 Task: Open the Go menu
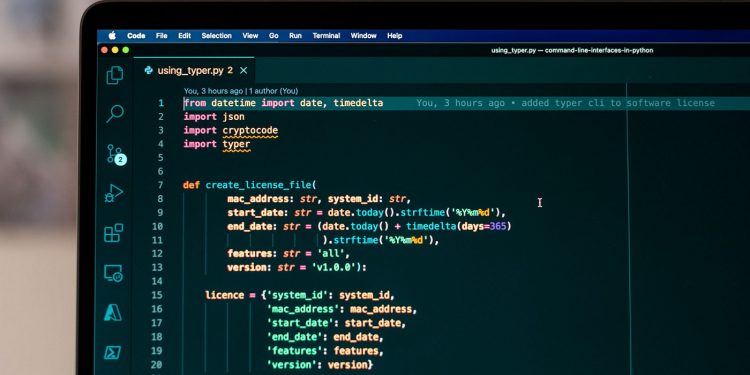click(274, 35)
